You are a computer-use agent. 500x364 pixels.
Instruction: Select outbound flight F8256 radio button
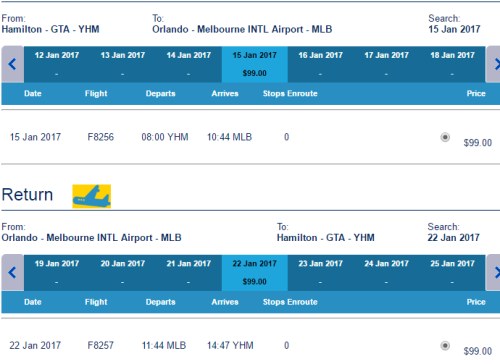pos(445,137)
